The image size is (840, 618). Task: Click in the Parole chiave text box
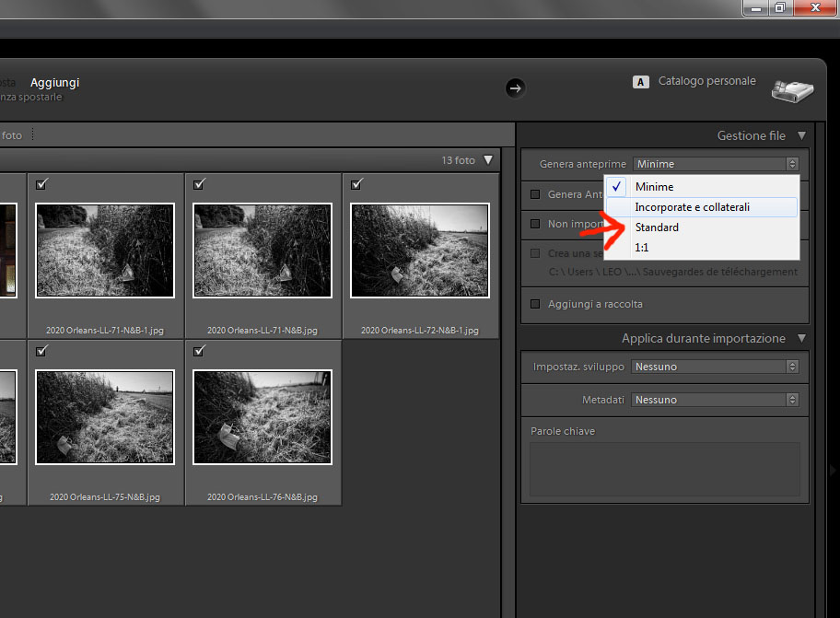665,469
